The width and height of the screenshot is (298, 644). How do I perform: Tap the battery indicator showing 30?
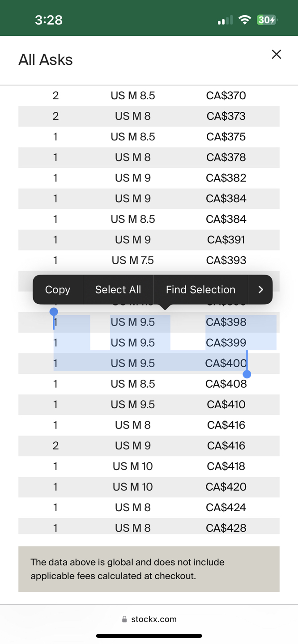[267, 20]
